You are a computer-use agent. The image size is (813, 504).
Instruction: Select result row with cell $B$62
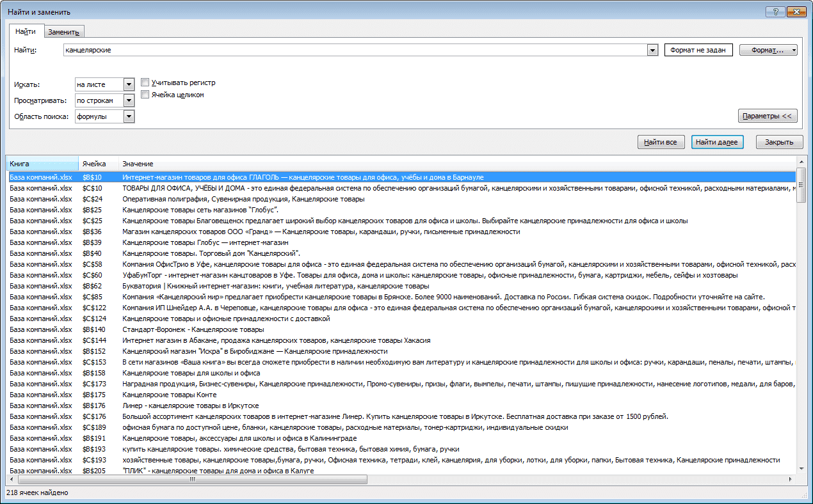tap(401, 286)
